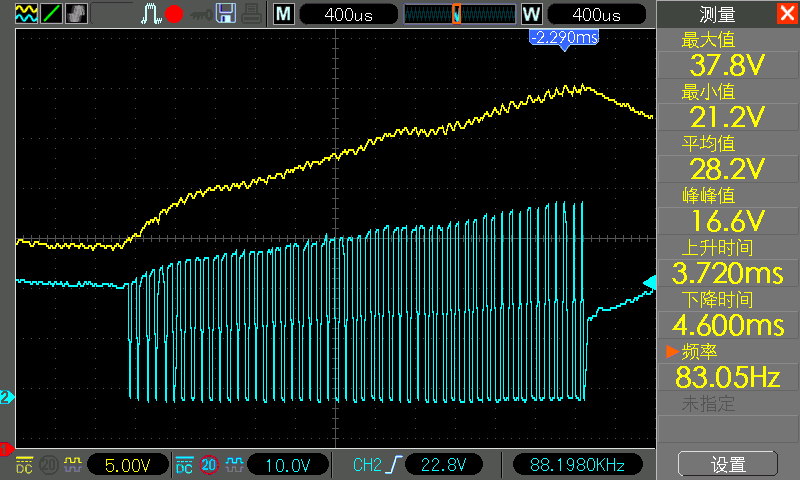This screenshot has height=480, width=800.
Task: Click the -2.290ms trigger position marker
Action: coord(564,39)
